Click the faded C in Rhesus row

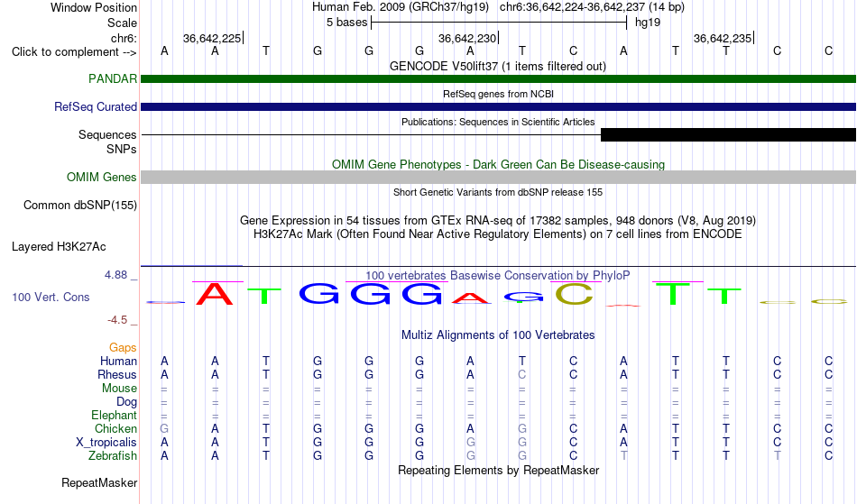[522, 374]
